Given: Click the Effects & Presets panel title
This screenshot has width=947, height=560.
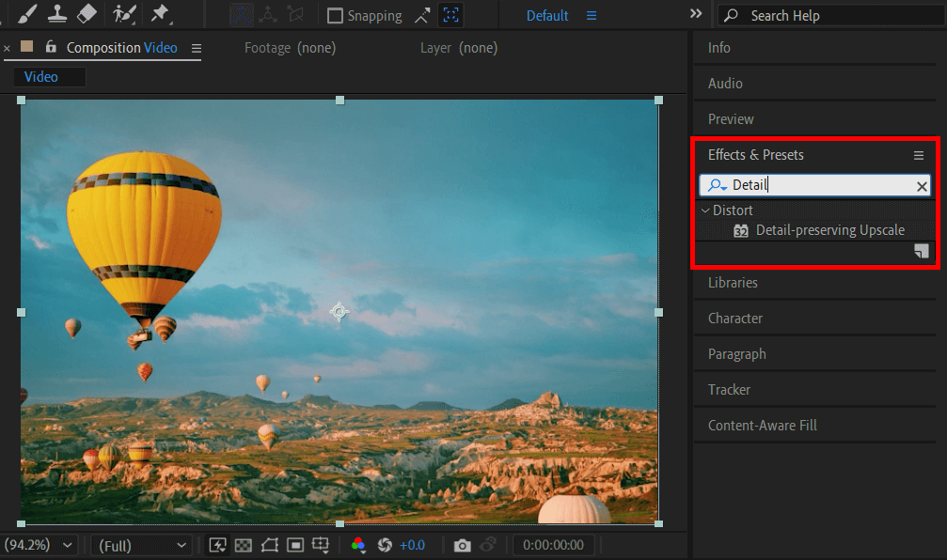Looking at the screenshot, I should tap(755, 155).
